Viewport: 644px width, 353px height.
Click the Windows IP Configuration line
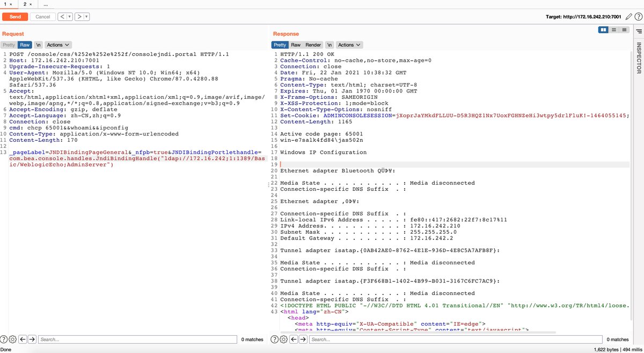[x=324, y=153]
